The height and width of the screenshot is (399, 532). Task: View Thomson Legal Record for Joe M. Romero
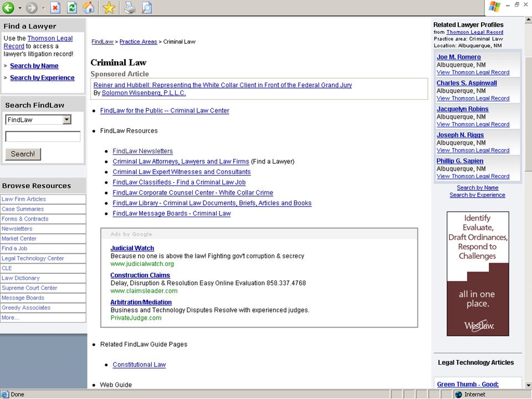pos(473,72)
